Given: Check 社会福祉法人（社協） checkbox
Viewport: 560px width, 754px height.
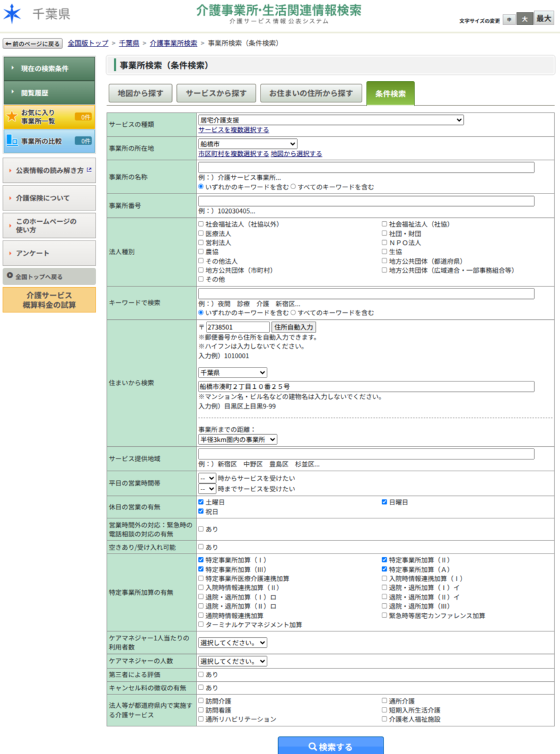Looking at the screenshot, I should point(384,224).
